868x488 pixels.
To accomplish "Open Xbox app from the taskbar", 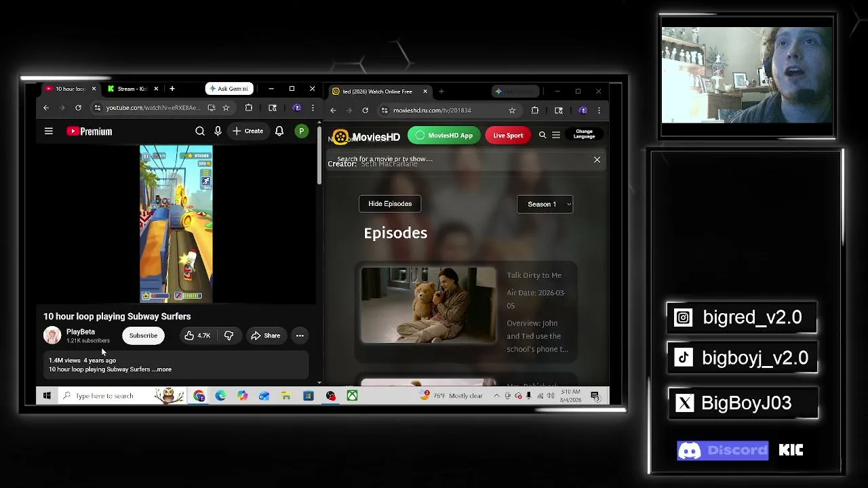I will click(353, 396).
